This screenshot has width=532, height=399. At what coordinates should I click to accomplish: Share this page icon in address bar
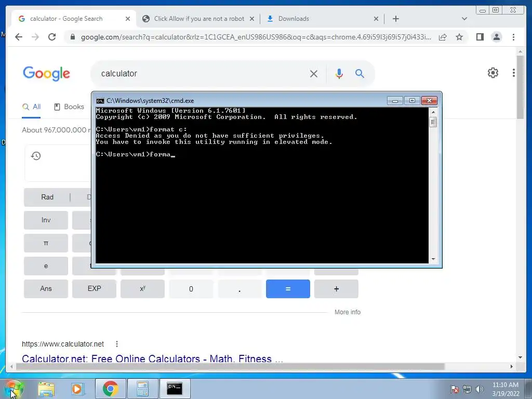(x=443, y=37)
